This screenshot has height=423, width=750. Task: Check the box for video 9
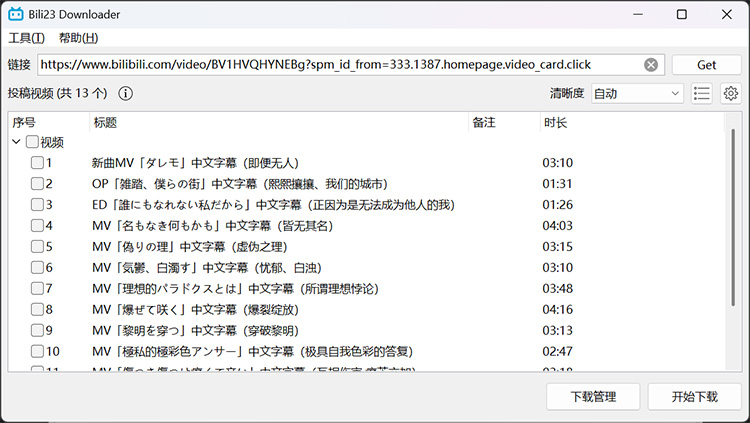click(x=37, y=330)
